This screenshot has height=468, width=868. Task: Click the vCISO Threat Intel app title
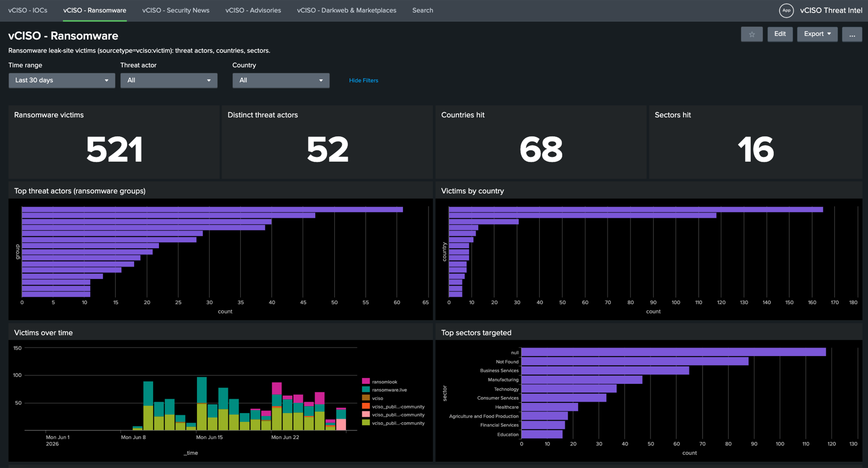[831, 10]
